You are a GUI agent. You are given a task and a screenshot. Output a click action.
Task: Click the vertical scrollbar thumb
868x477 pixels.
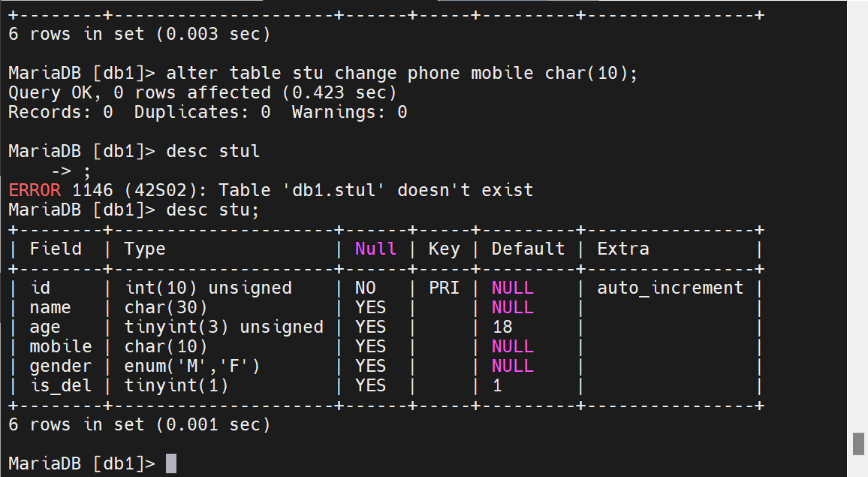point(858,444)
